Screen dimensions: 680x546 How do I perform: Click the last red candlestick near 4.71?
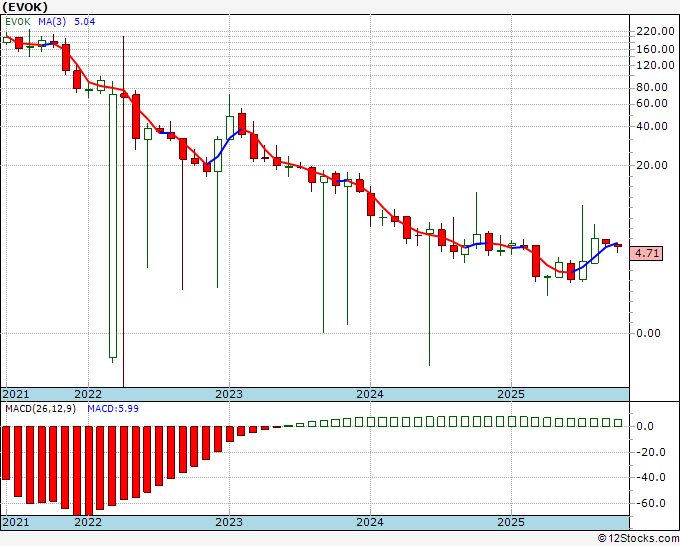(618, 246)
